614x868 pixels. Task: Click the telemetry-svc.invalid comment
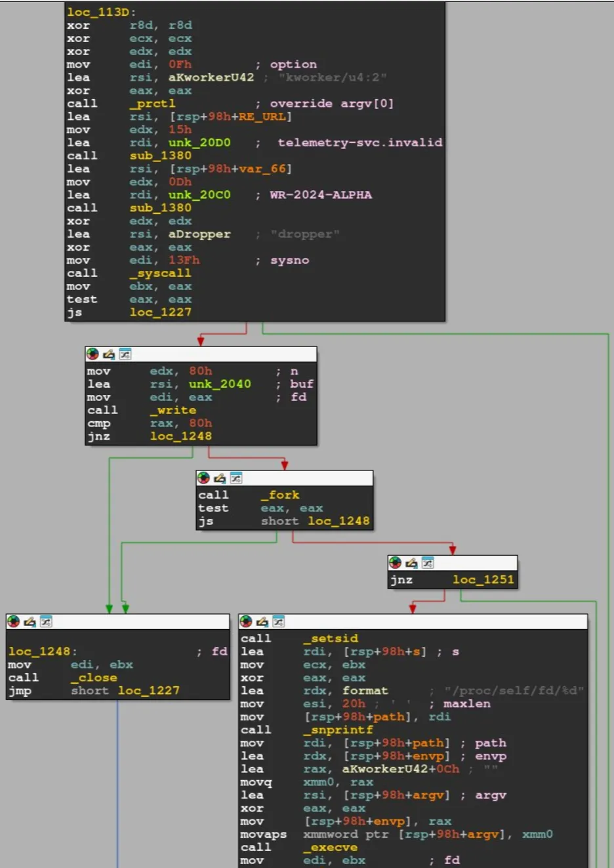tap(359, 142)
